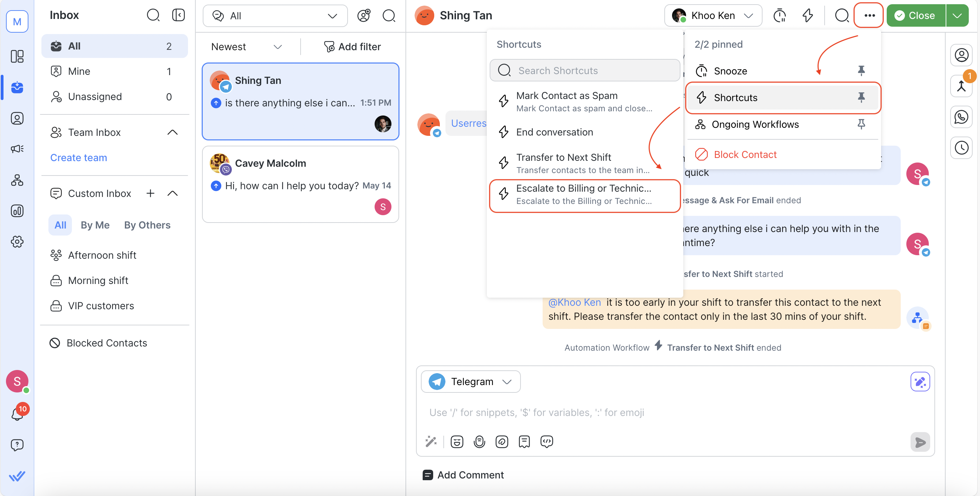Open Create team link in sidebar
This screenshot has width=980, height=496.
78,157
